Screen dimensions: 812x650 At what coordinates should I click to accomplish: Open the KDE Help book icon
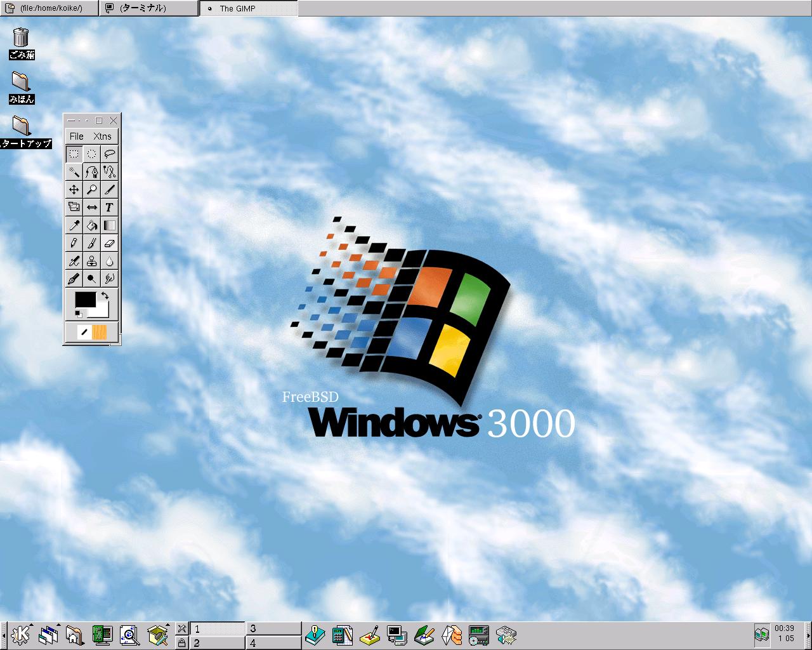click(315, 635)
